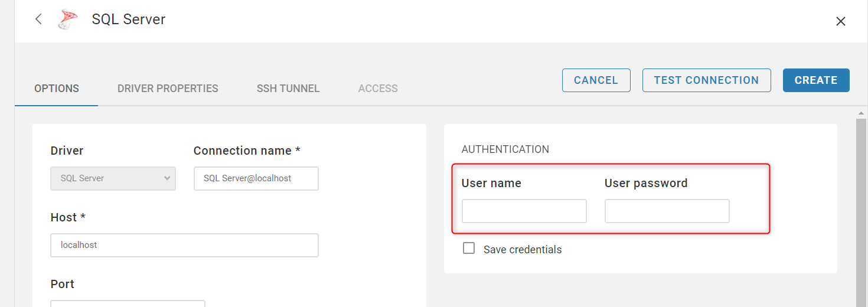Click the AUTHENTICATION section heading

coord(505,149)
